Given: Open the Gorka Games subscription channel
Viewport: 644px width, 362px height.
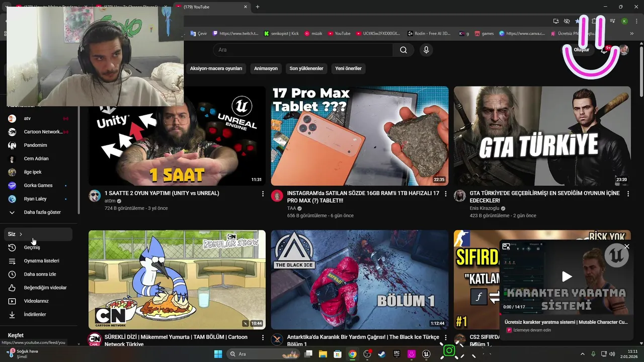Looking at the screenshot, I should tap(38, 186).
